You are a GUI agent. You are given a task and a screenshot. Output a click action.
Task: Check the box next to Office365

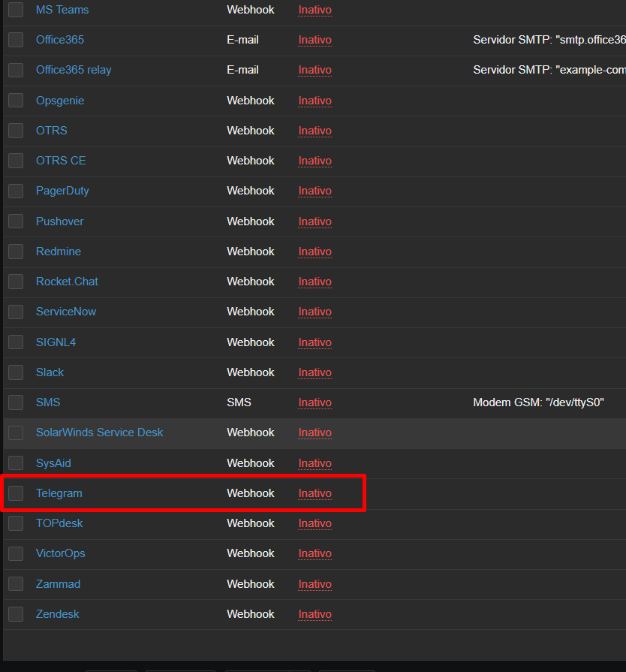[x=16, y=40]
